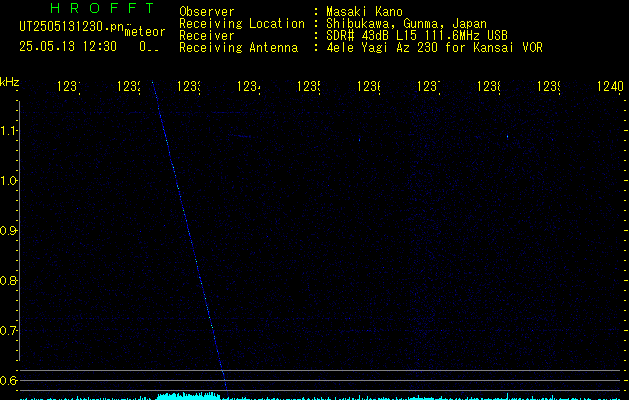Click the Receiving Location label
629x400 pixels.
click(x=242, y=24)
